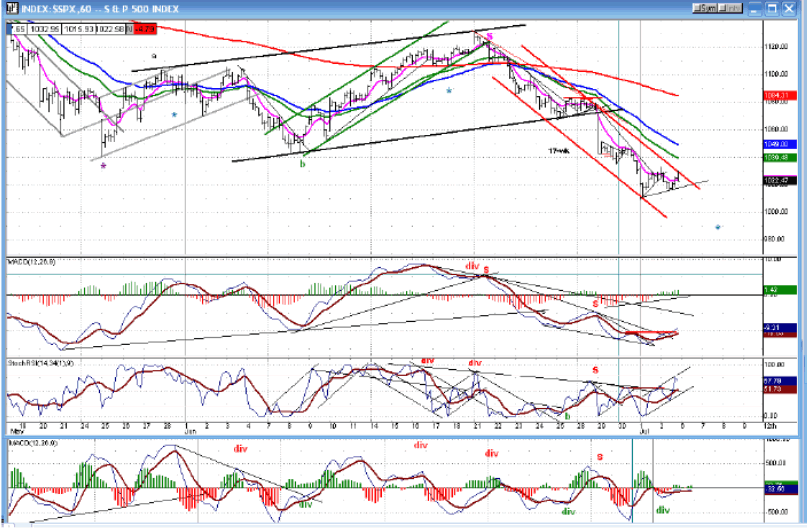The height and width of the screenshot is (531, 807).
Task: Click the 1120.00 price axis label
Action: 776,47
